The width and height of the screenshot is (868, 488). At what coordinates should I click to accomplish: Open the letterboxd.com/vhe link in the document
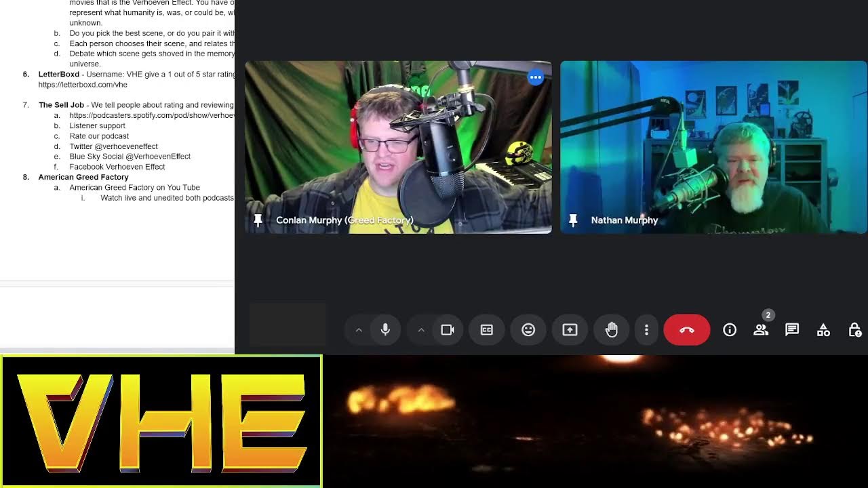coord(83,85)
